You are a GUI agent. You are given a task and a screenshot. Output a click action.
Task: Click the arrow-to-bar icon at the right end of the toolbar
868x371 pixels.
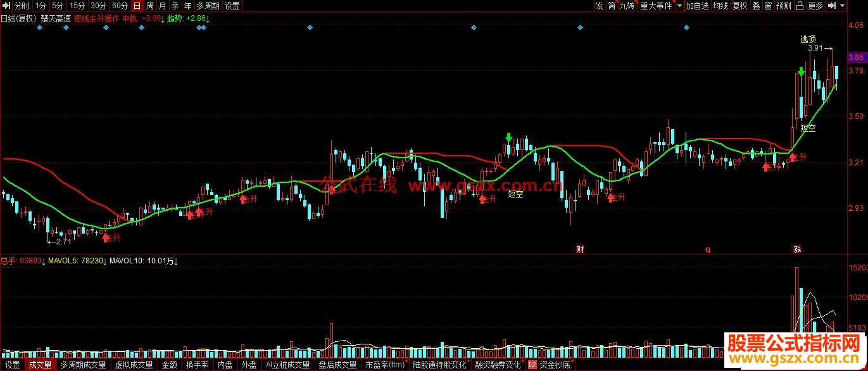(832, 6)
